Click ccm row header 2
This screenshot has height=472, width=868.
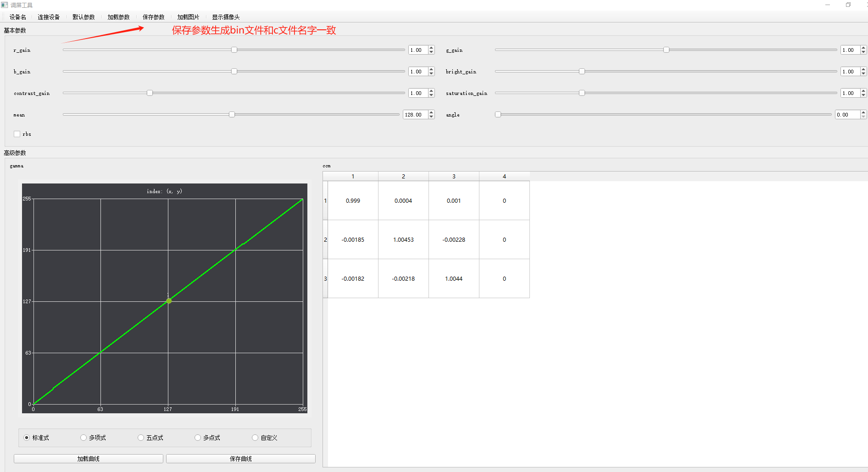pyautogui.click(x=325, y=239)
